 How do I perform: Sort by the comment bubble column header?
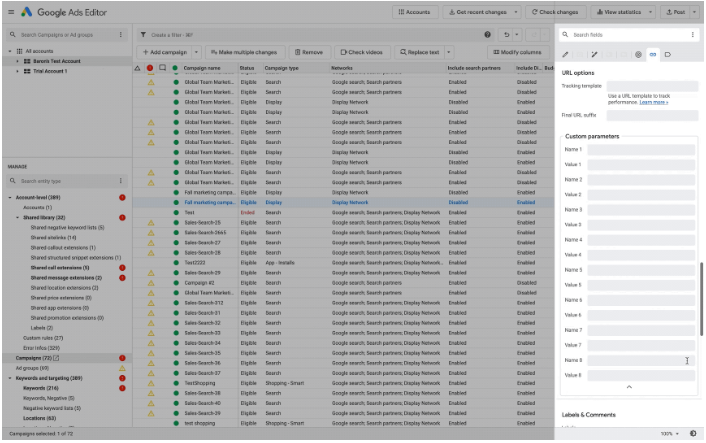(x=162, y=68)
